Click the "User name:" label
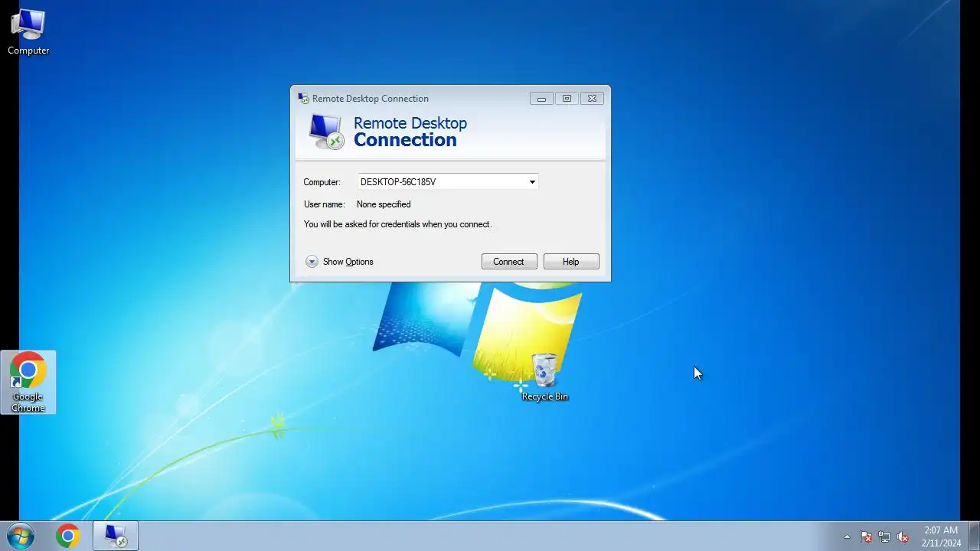Viewport: 980px width, 551px height. tap(325, 204)
